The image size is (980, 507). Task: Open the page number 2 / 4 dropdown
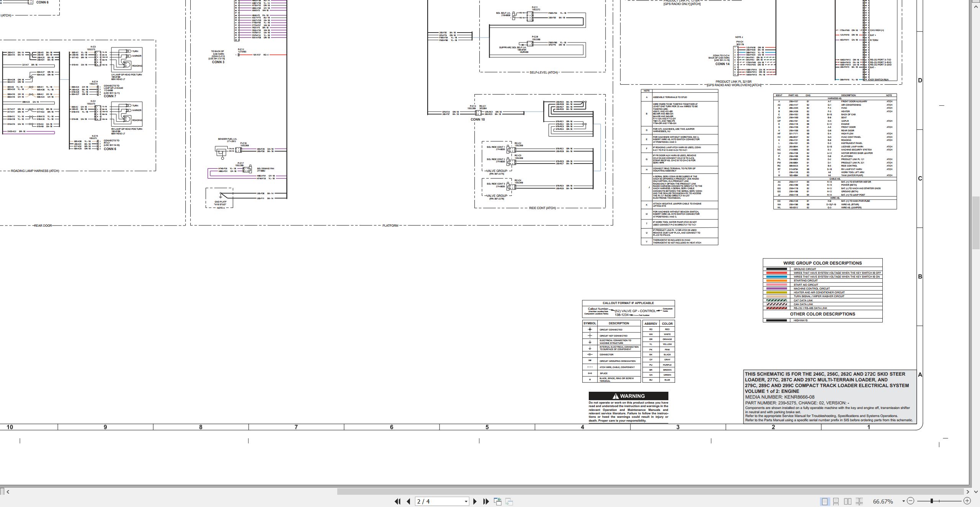coord(466,501)
